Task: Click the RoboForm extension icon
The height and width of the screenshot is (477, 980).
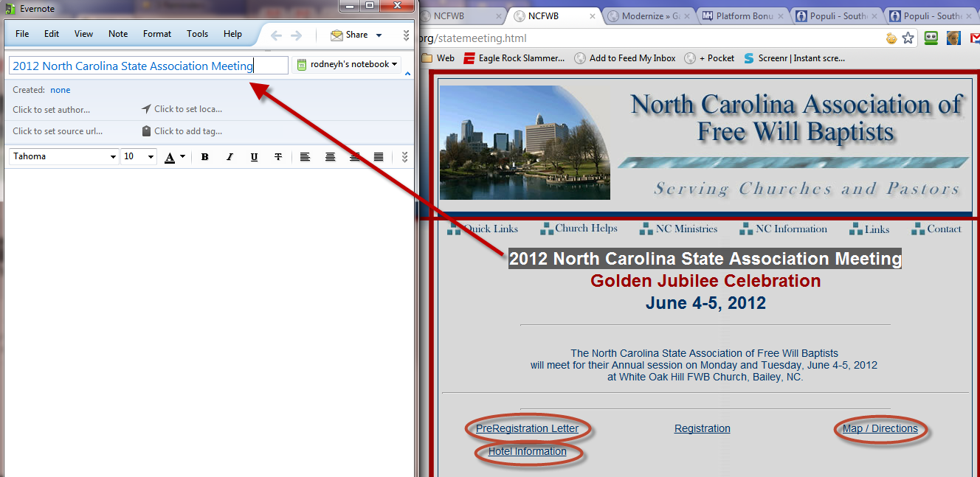Action: 931,38
